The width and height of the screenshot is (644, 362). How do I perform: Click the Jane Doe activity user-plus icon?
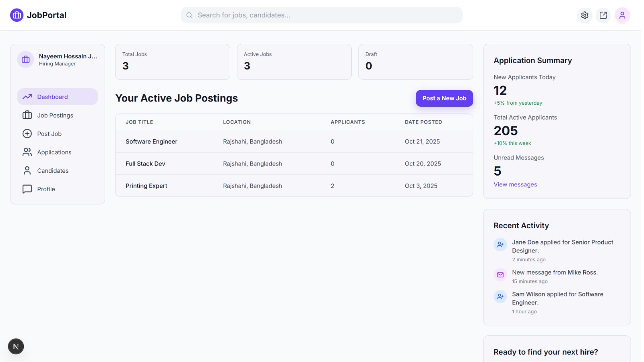(x=500, y=244)
